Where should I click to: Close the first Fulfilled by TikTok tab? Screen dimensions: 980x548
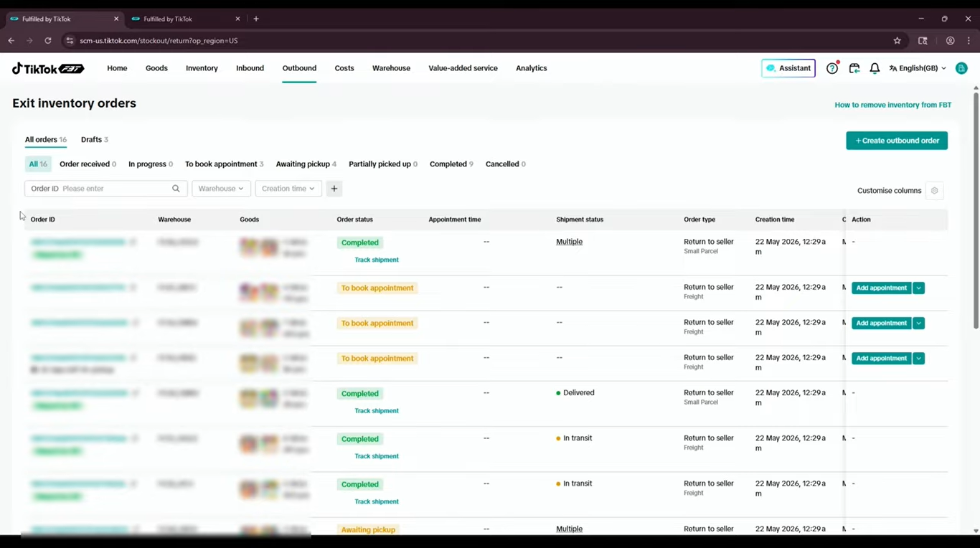(116, 19)
